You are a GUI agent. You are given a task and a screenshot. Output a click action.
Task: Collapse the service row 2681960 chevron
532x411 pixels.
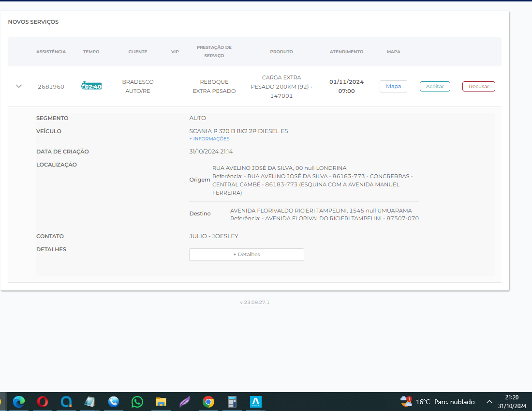point(19,86)
